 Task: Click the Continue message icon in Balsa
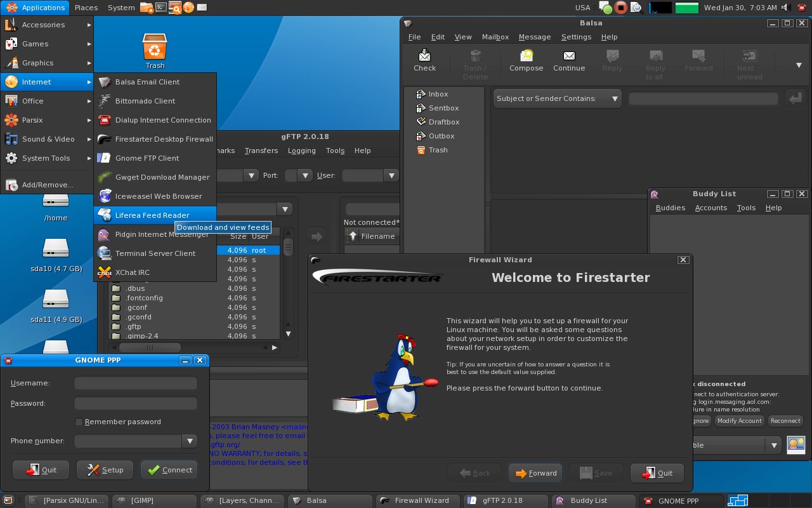[x=569, y=55]
